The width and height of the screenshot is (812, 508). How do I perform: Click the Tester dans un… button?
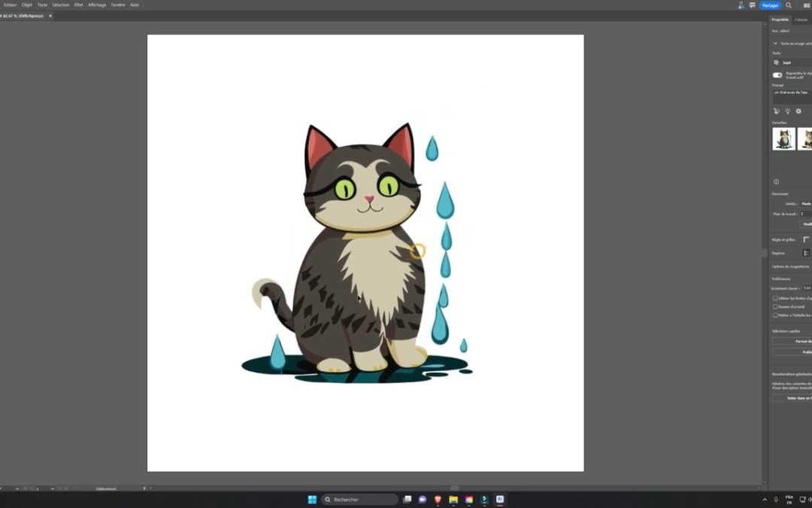pos(792,398)
